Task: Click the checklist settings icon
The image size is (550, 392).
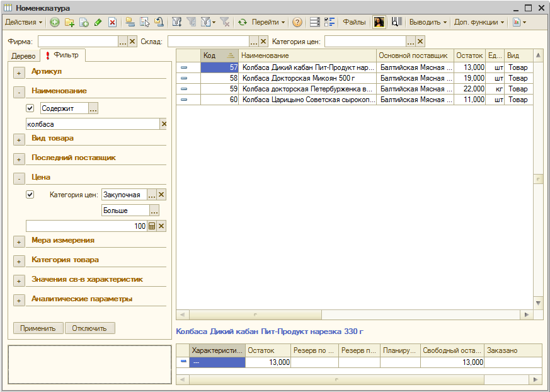Action: pos(329,22)
